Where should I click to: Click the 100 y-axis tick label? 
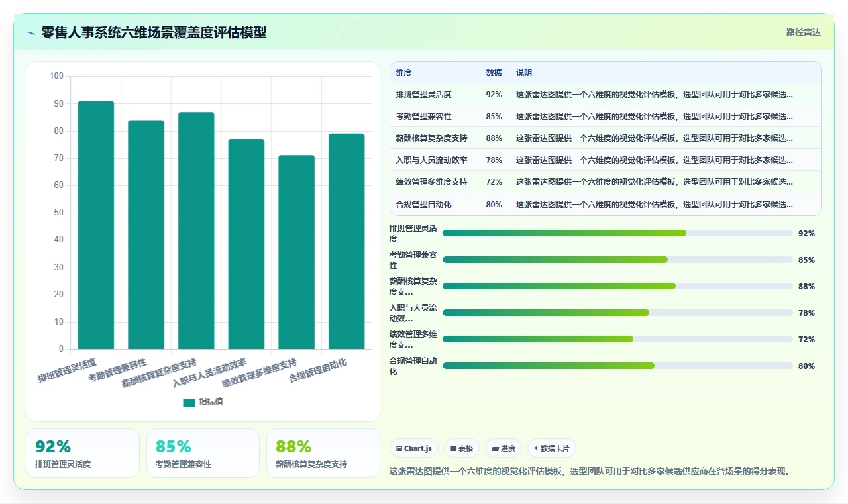(x=56, y=76)
